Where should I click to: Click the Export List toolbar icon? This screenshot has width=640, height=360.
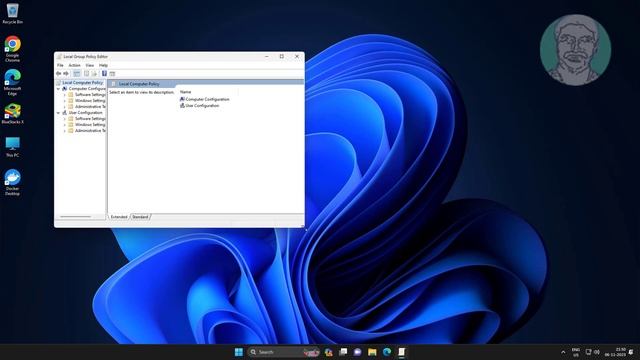(x=94, y=73)
